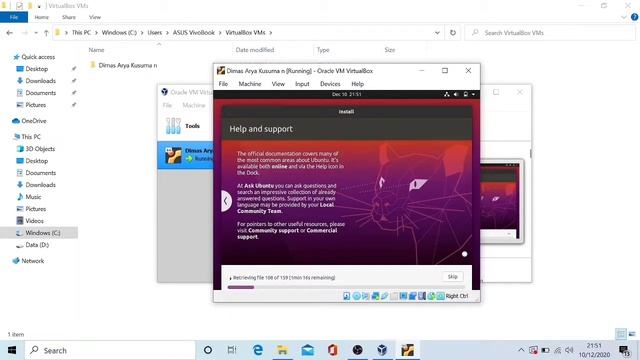Select Tools in VirtualBox Manager window
This screenshot has width=640, height=360.
point(185,126)
